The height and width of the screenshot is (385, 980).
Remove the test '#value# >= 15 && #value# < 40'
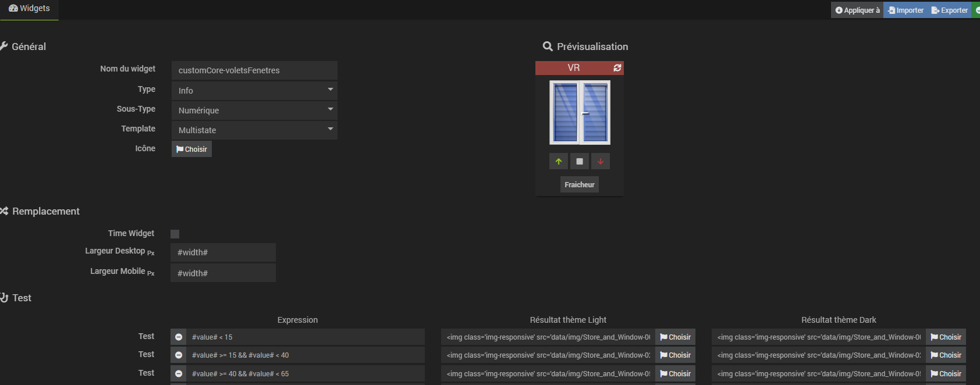click(x=179, y=355)
